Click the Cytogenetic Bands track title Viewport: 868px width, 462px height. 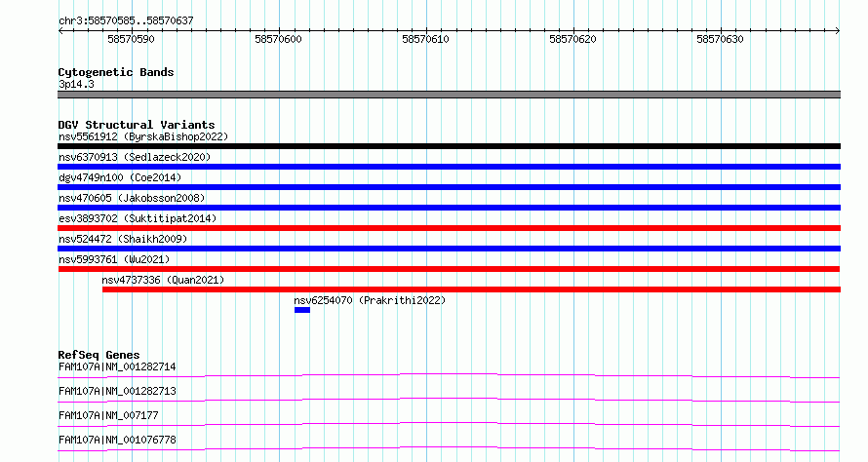tap(116, 72)
